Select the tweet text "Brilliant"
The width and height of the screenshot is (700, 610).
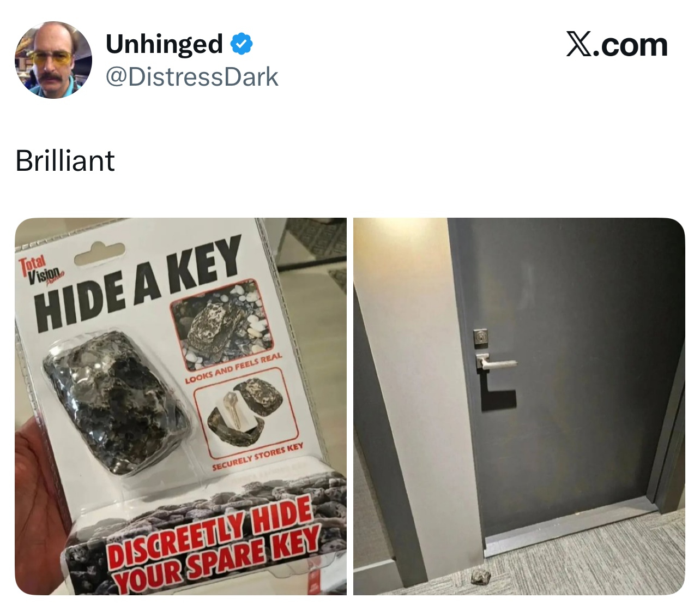click(65, 161)
